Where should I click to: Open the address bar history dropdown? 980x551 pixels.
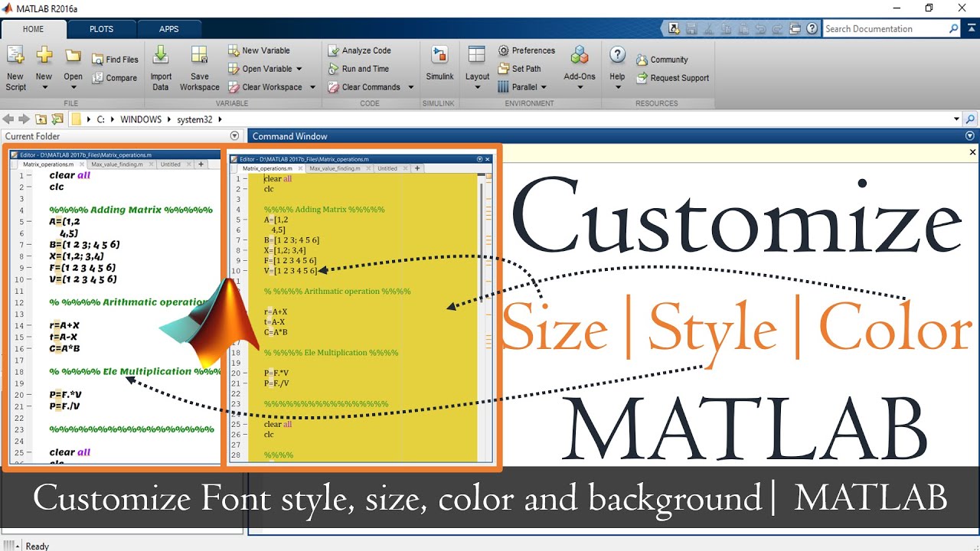(x=956, y=119)
